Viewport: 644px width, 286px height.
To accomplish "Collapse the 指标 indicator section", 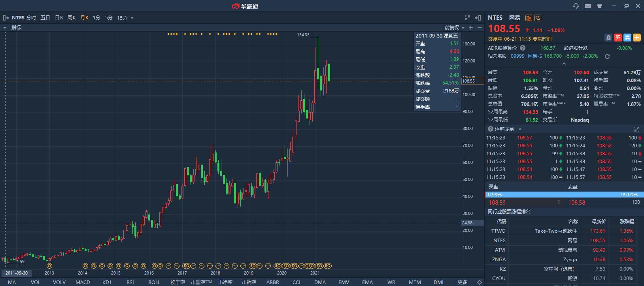I will tap(5, 28).
